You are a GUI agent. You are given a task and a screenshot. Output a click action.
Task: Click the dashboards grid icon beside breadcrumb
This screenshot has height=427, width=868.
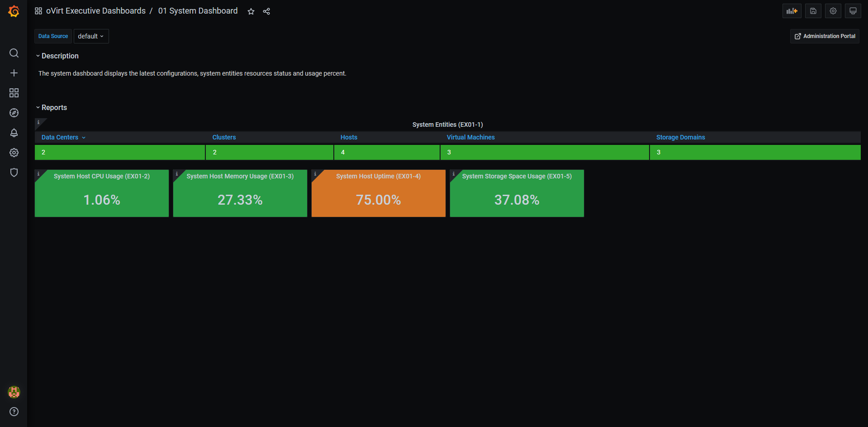[38, 11]
